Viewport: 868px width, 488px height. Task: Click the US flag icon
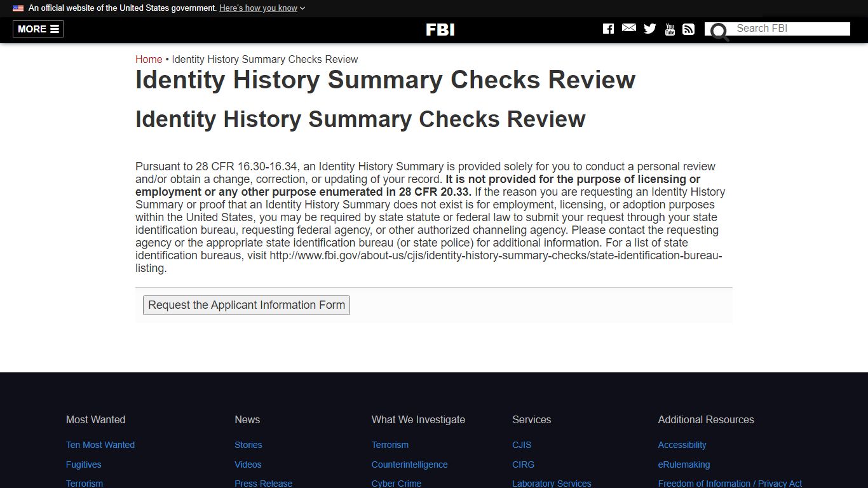pyautogui.click(x=18, y=8)
